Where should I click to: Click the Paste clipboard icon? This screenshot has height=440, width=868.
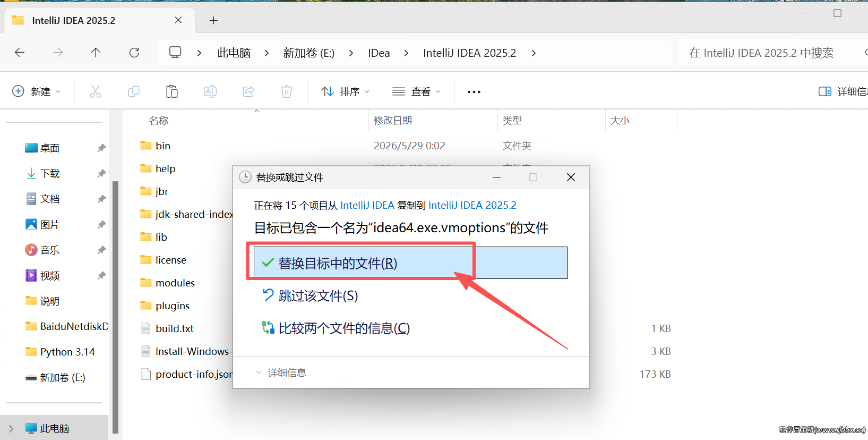(172, 91)
